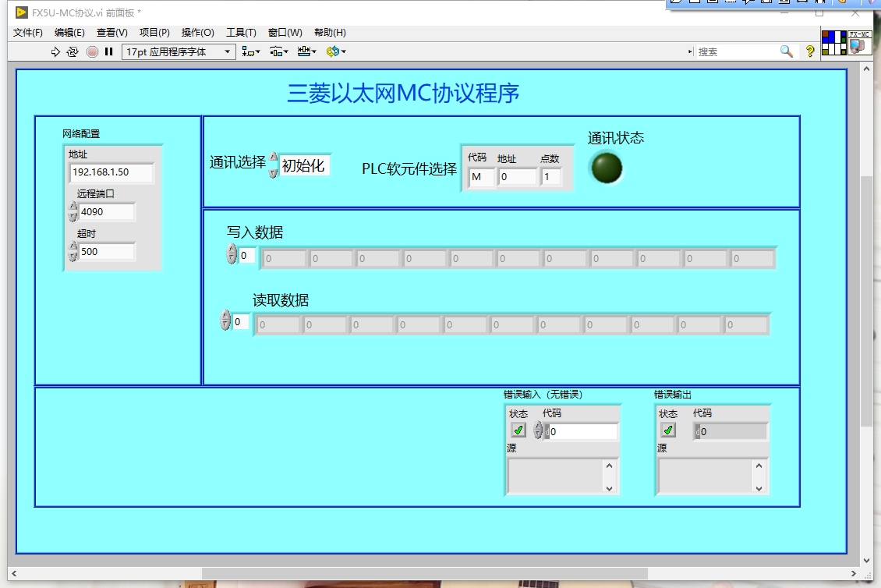
Task: Click the horizontal scrollbar thumb
Action: click(425, 573)
